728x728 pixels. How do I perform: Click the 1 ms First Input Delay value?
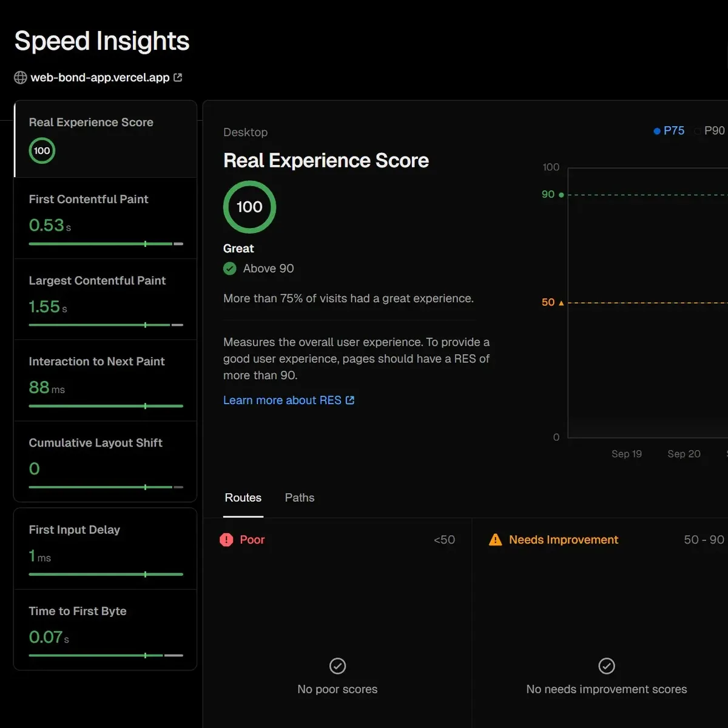click(40, 556)
